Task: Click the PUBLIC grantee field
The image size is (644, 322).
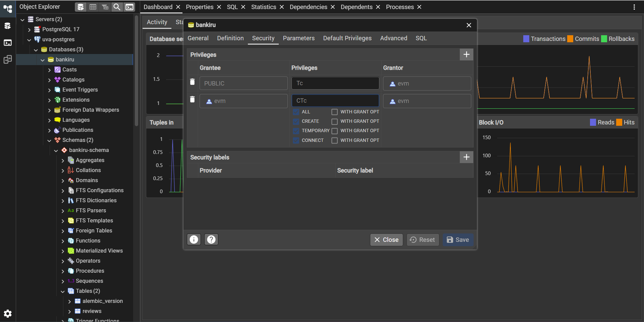Action: pos(244,83)
